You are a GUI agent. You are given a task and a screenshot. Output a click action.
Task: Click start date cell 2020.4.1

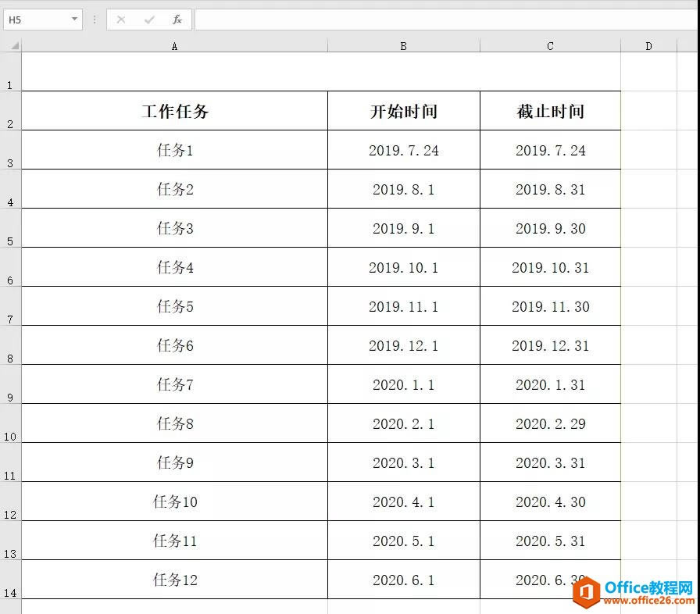[404, 501]
